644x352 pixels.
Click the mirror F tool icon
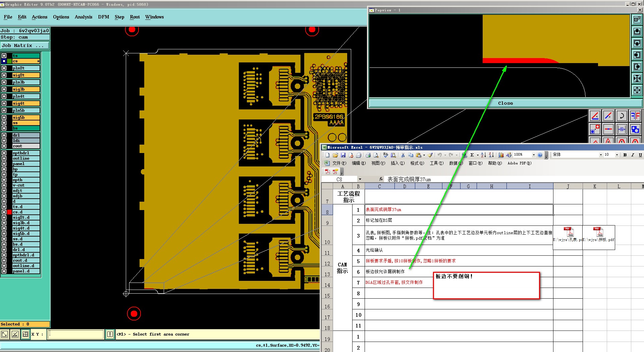point(635,116)
